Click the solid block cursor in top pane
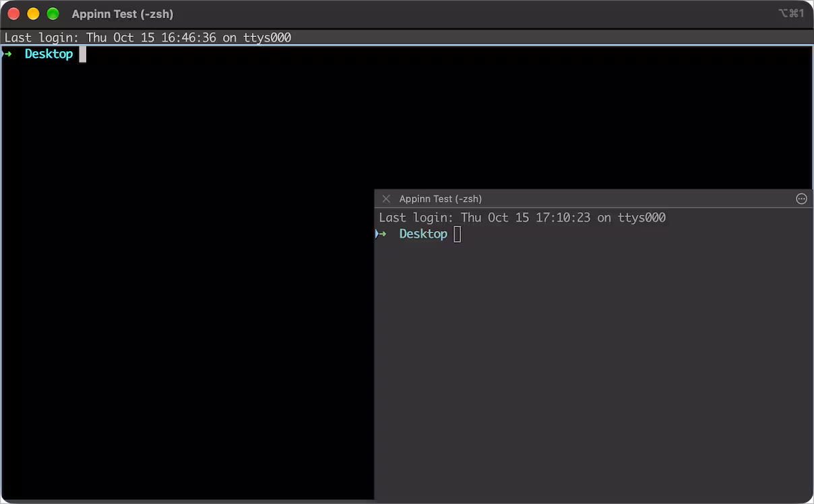Screen dimensions: 814x504 82,54
